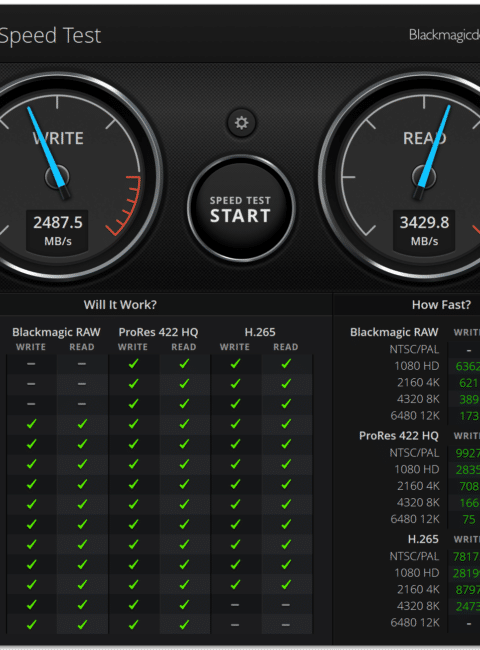
Task: Click the READ speed gauge dial
Action: click(424, 177)
